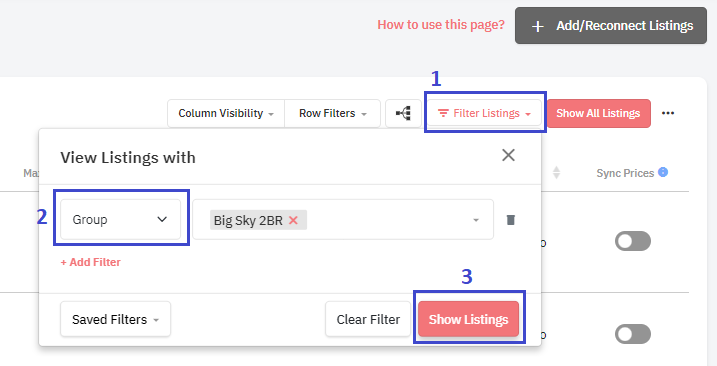Expand the Saved Filters dropdown

tap(115, 319)
